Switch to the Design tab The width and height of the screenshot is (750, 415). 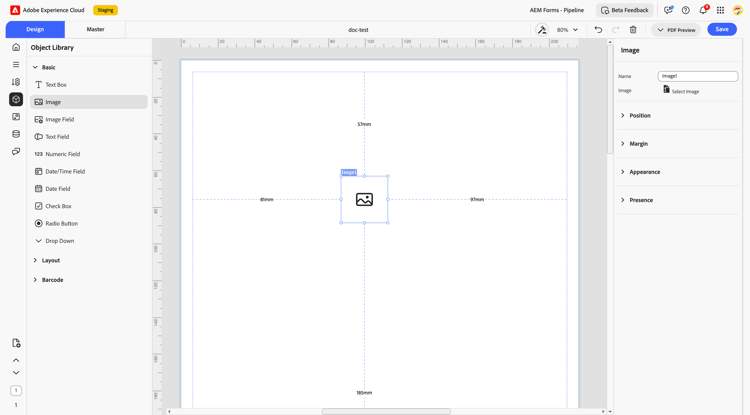click(x=35, y=29)
